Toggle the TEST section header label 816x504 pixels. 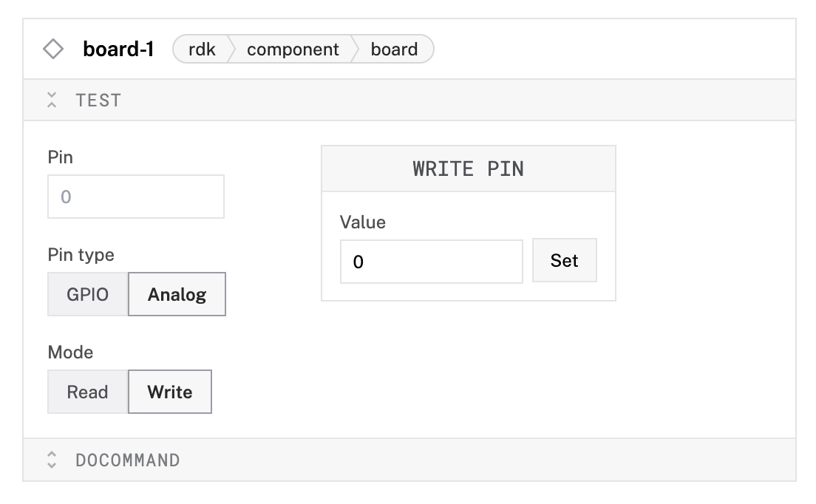point(98,101)
